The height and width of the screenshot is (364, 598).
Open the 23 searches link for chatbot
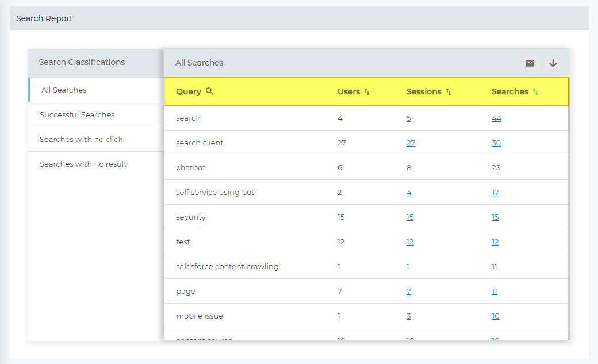(x=496, y=168)
